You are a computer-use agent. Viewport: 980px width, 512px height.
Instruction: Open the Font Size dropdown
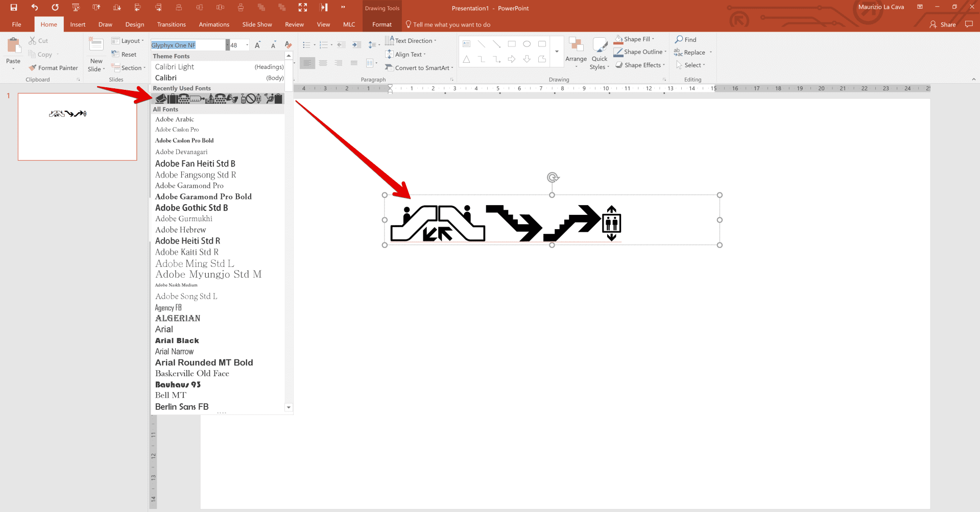coord(246,44)
